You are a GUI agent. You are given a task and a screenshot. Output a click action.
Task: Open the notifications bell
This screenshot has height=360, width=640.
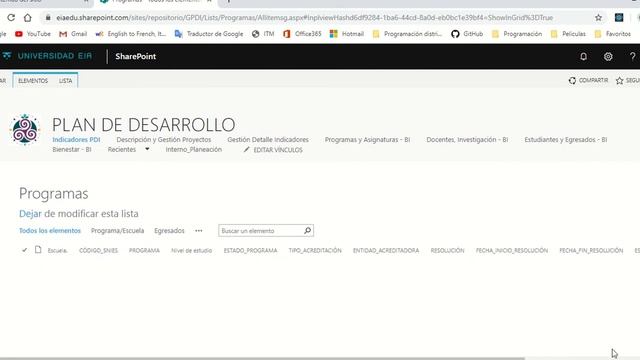click(x=584, y=56)
